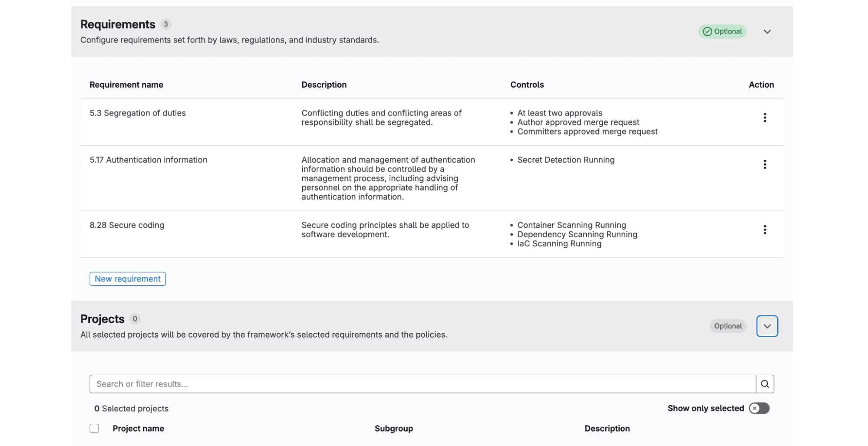Collapse the Projects section
This screenshot has height=446, width=868.
click(x=767, y=326)
